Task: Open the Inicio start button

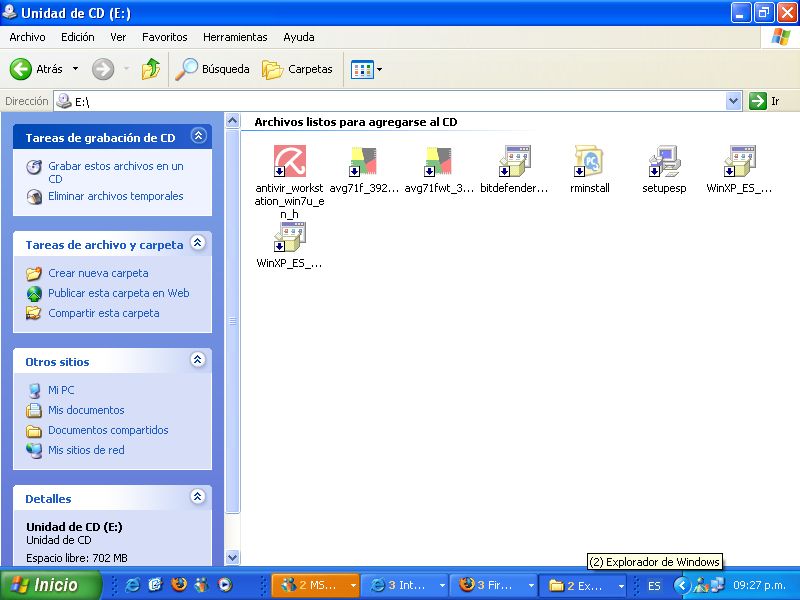Action: click(51, 585)
